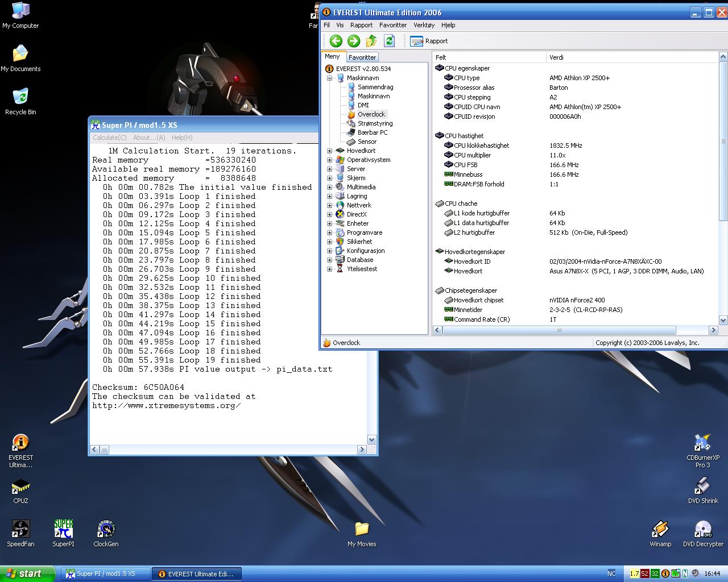Image resolution: width=728 pixels, height=582 pixels.
Task: Click the Hovedkort chipset row
Action: [x=576, y=300]
